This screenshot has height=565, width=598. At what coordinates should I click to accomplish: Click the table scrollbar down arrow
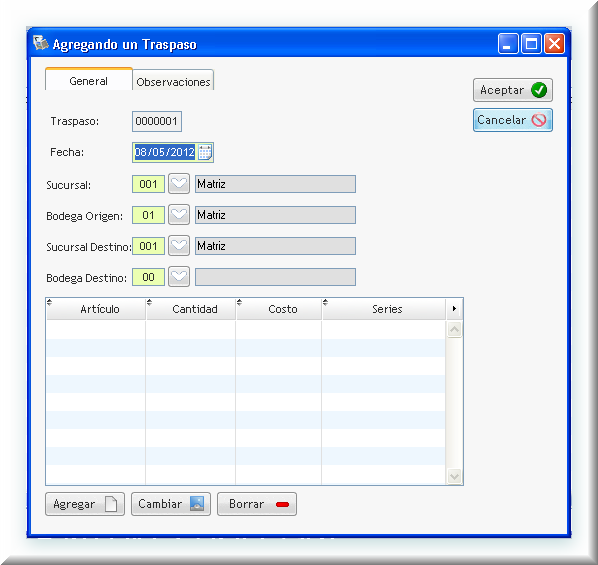(x=454, y=476)
